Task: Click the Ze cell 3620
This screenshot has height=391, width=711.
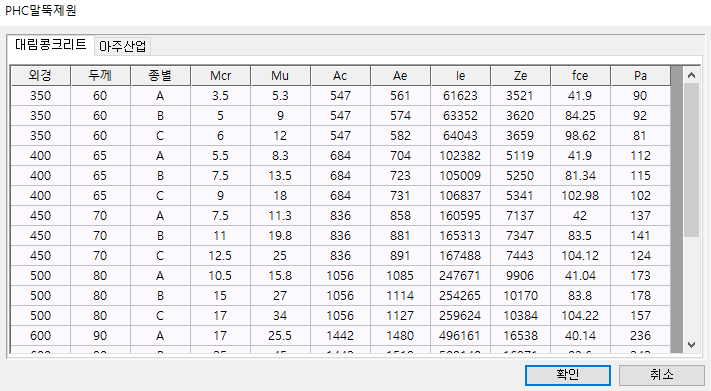Action: tap(521, 116)
